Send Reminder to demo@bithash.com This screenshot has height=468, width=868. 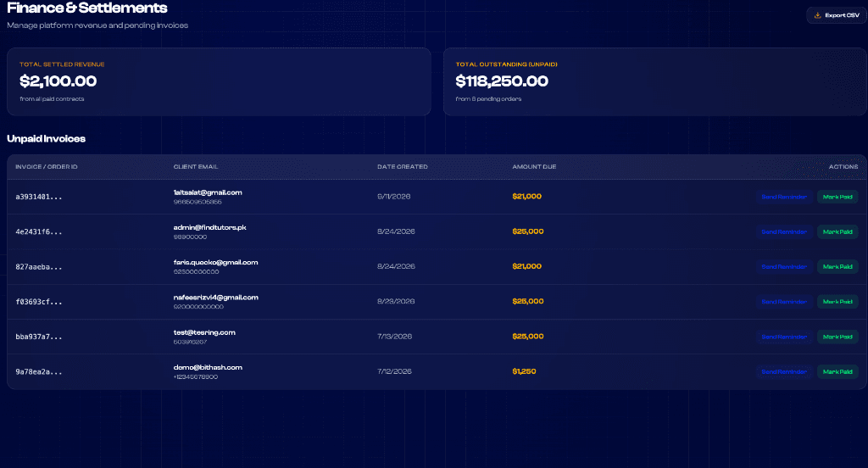[x=784, y=371]
